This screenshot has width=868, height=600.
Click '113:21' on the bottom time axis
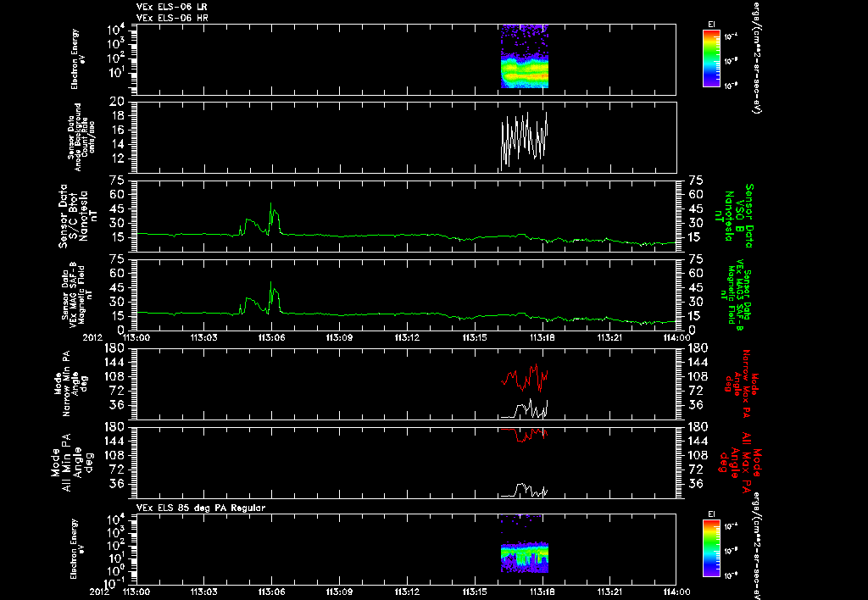coord(610,592)
